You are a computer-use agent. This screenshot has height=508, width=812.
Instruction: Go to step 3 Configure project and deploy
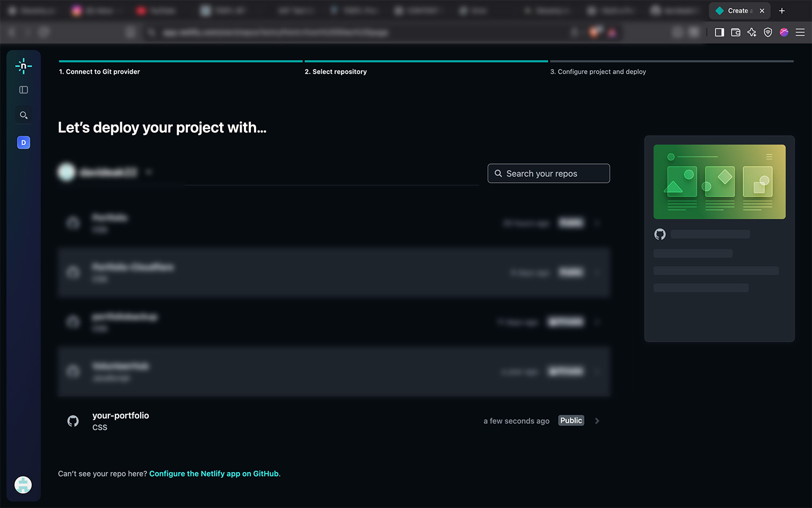(x=598, y=71)
